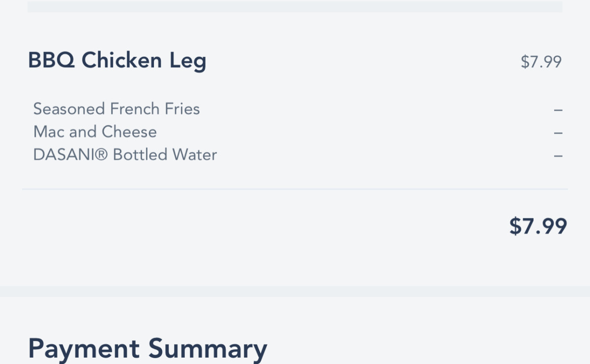This screenshot has width=590, height=364.
Task: Select the DASANI Bottled Water line
Action: (x=125, y=155)
